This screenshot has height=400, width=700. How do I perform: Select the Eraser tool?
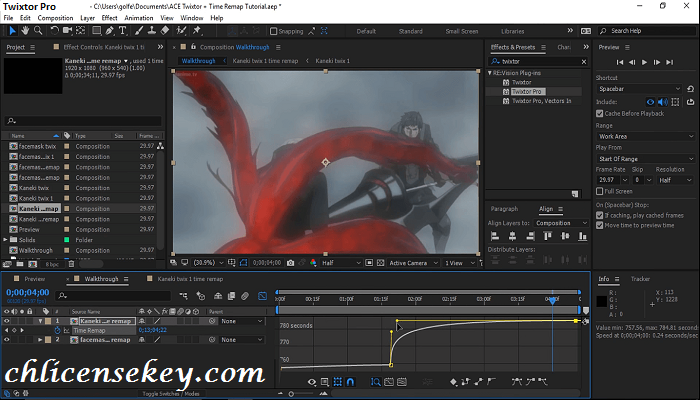pyautogui.click(x=165, y=30)
